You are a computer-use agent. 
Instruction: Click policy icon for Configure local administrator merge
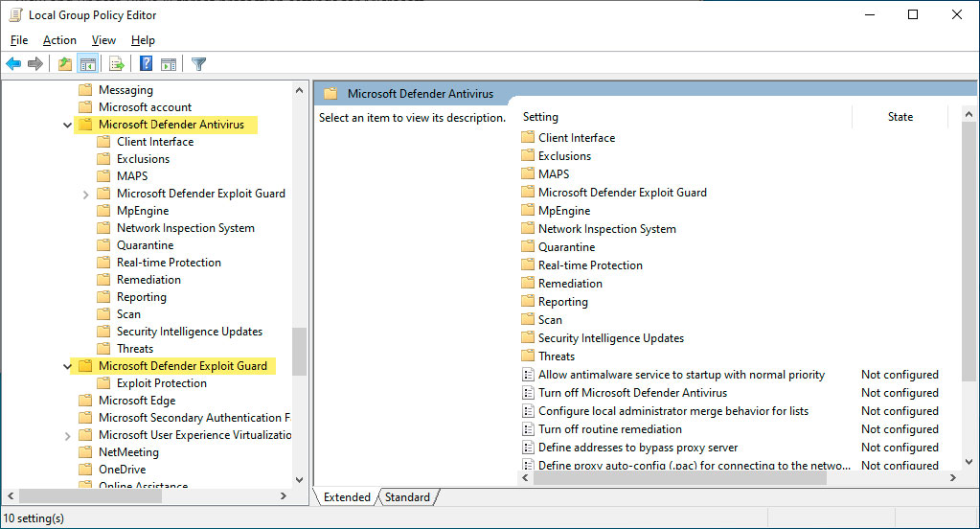point(528,411)
